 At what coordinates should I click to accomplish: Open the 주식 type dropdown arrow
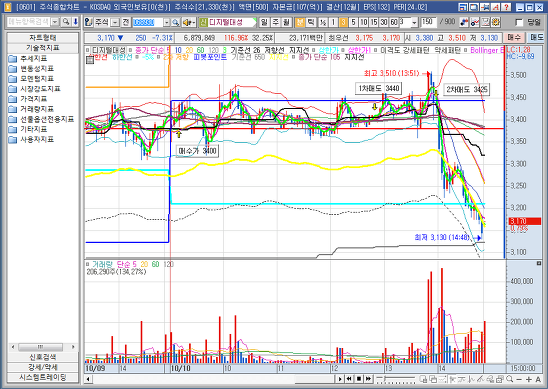tap(115, 22)
